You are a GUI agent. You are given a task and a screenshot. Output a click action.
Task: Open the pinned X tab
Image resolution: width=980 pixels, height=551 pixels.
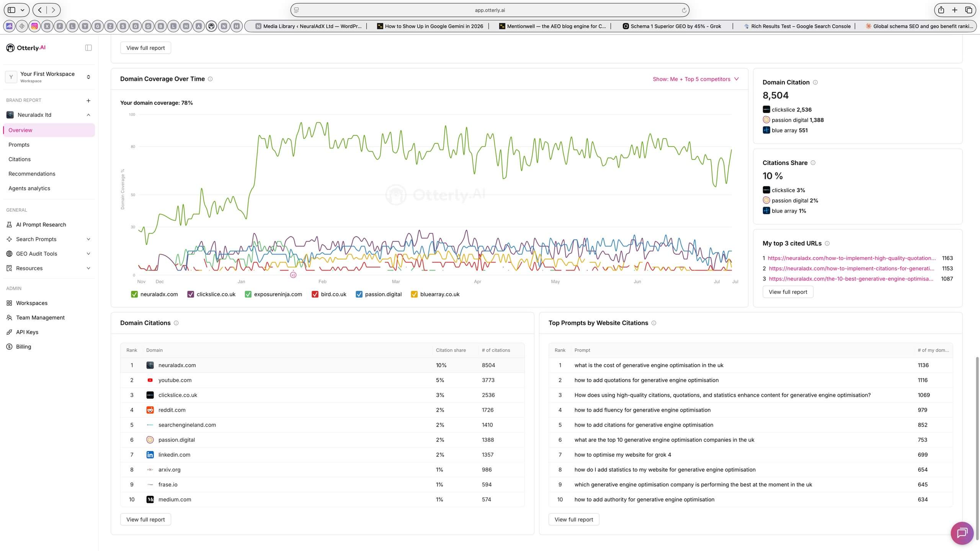47,26
